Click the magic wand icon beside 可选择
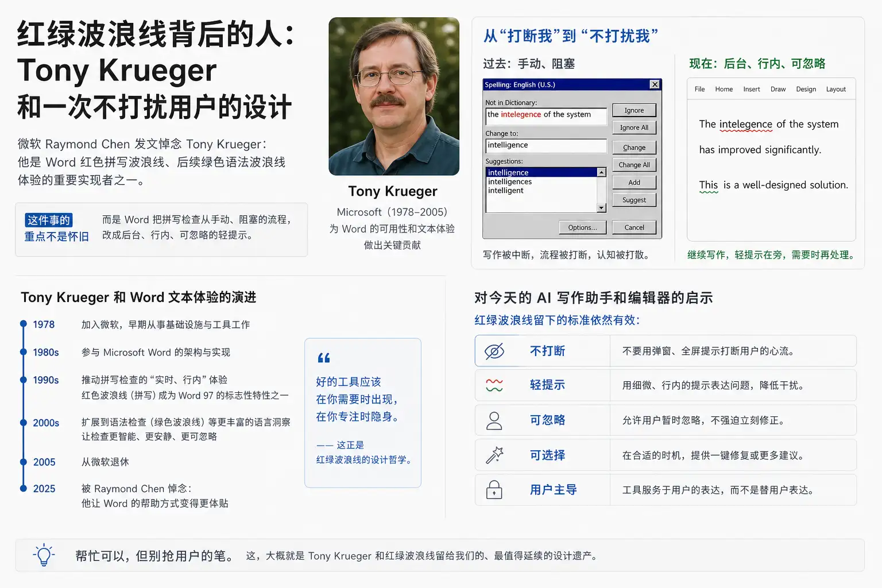This screenshot has height=588, width=882. point(494,455)
